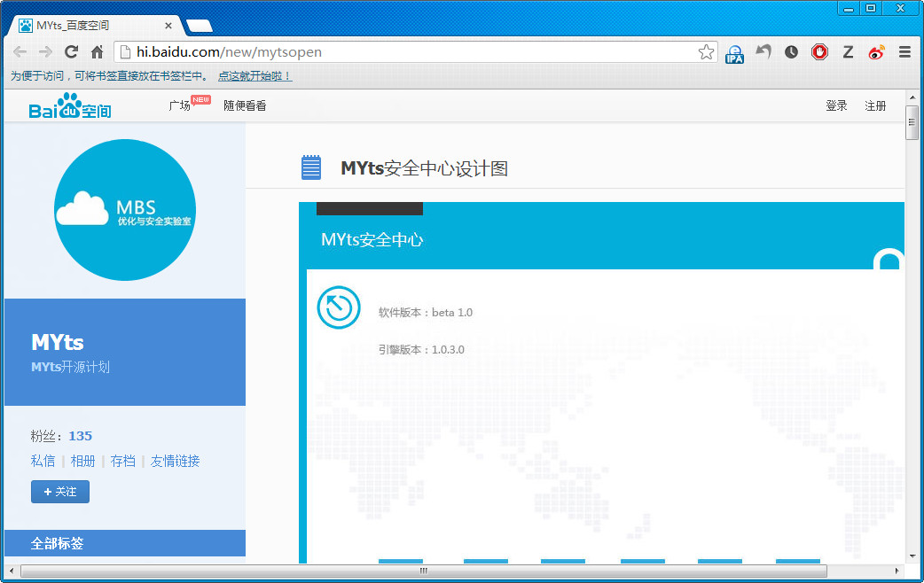Click the MYts开源计划 subtitle

click(70, 367)
